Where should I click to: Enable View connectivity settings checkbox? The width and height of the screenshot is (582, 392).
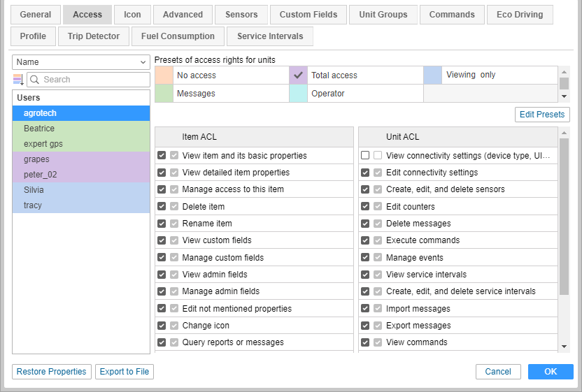point(365,156)
